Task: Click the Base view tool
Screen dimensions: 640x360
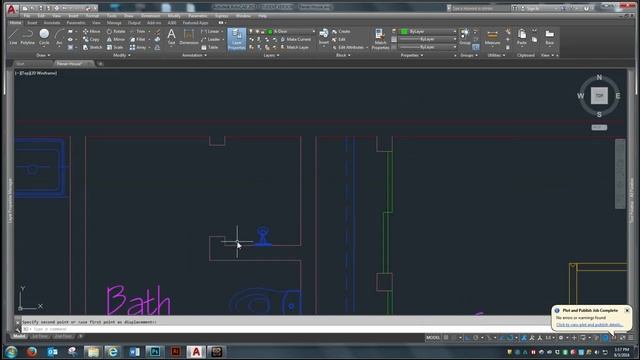Action: pyautogui.click(x=549, y=37)
